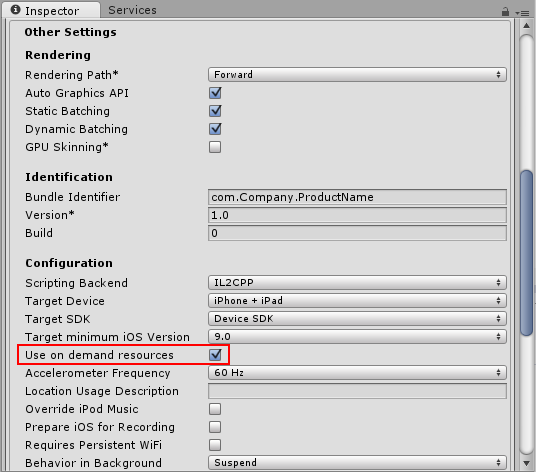Uncheck Static Batching
The image size is (536, 472).
point(215,111)
